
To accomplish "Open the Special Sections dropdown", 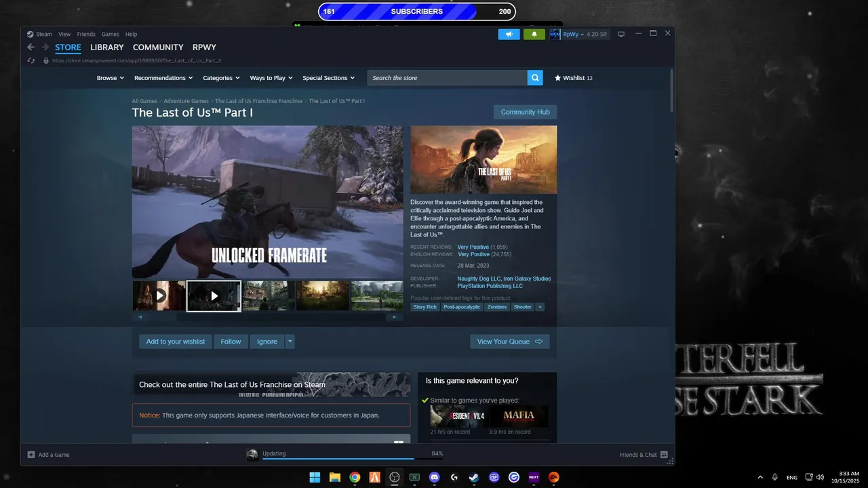I will pos(328,78).
